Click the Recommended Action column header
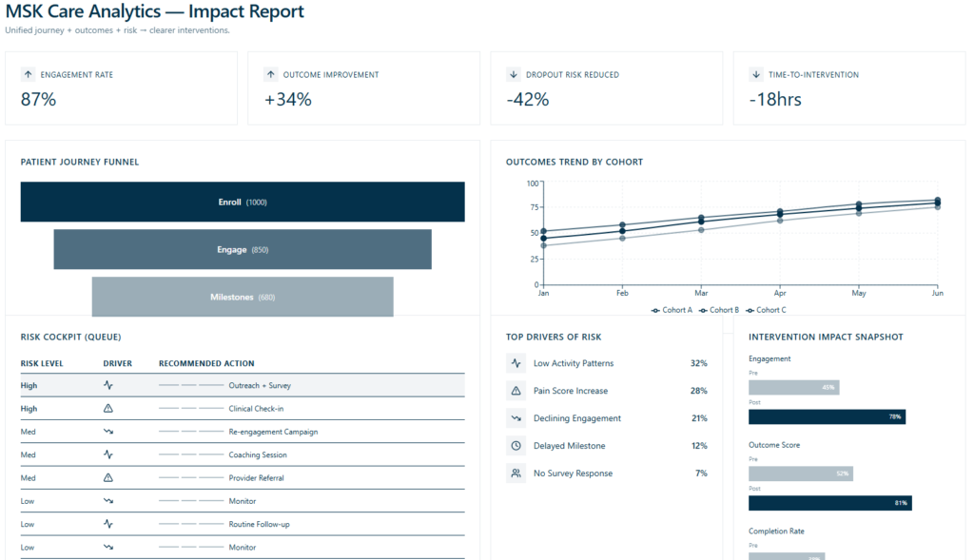This screenshot has height=560, width=974. pyautogui.click(x=206, y=363)
